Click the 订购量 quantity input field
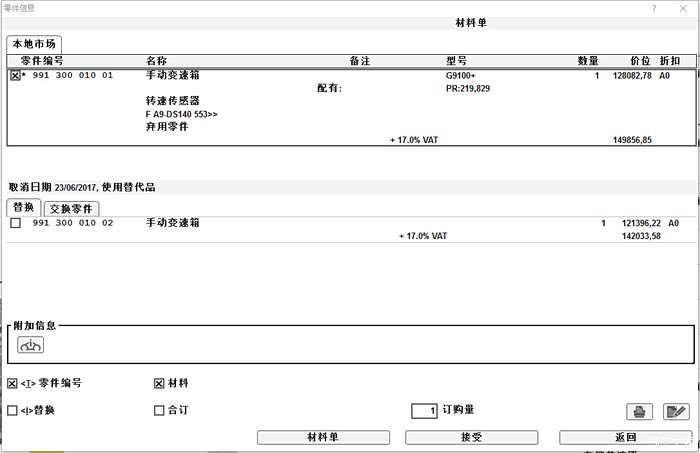The image size is (700, 453). 424,411
